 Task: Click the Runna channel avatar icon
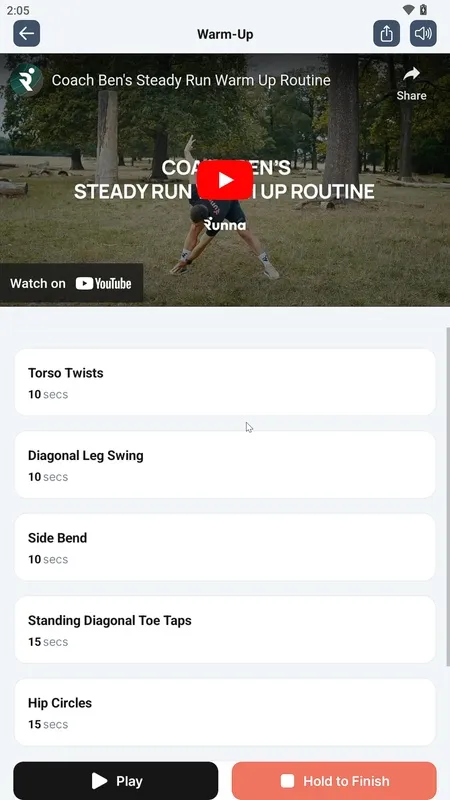tap(26, 80)
